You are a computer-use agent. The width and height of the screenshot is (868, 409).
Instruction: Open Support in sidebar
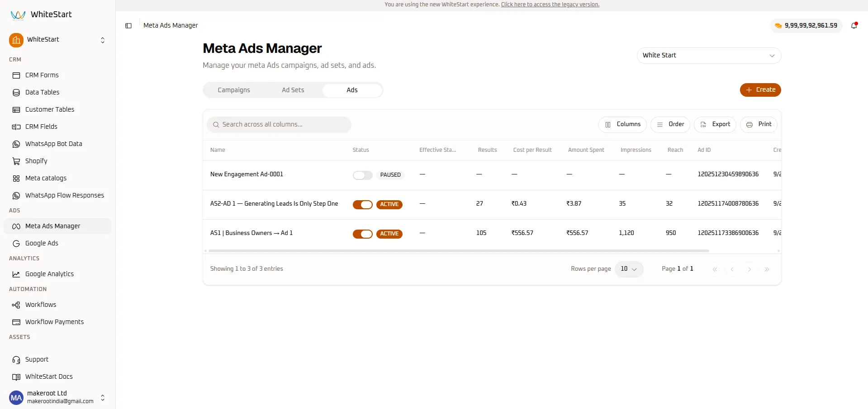[58, 360]
